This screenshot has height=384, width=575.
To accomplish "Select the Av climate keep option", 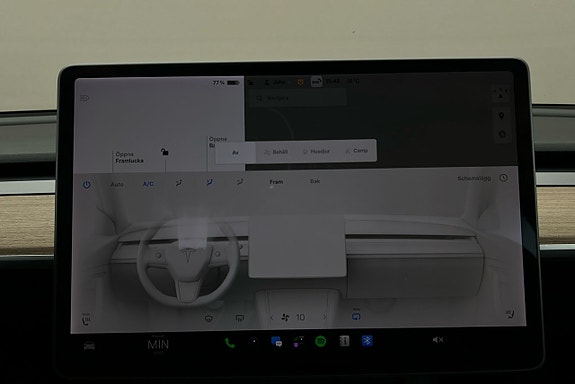I will pyautogui.click(x=235, y=153).
